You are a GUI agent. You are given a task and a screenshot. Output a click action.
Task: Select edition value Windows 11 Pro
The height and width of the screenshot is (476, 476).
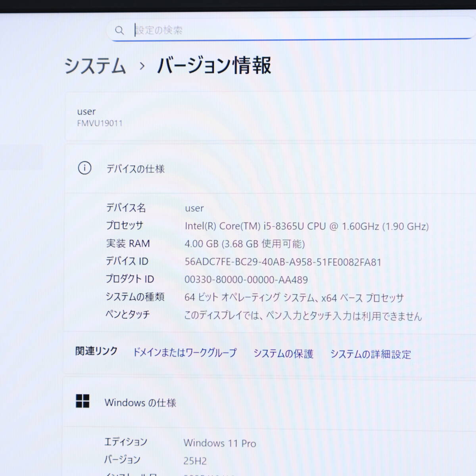coord(220,443)
